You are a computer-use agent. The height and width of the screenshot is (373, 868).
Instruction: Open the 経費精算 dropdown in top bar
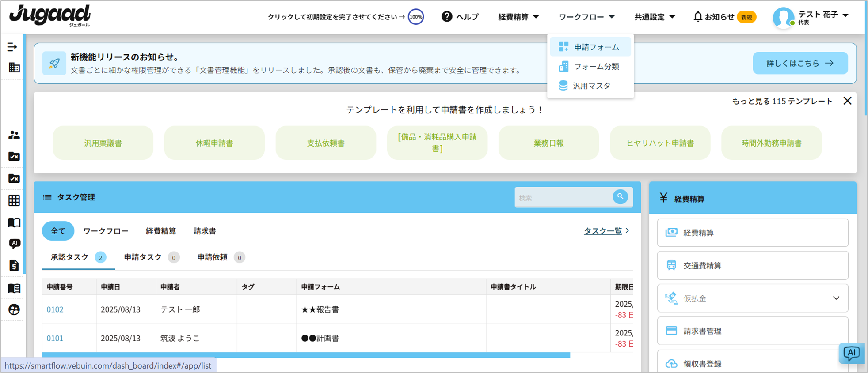[x=518, y=17]
